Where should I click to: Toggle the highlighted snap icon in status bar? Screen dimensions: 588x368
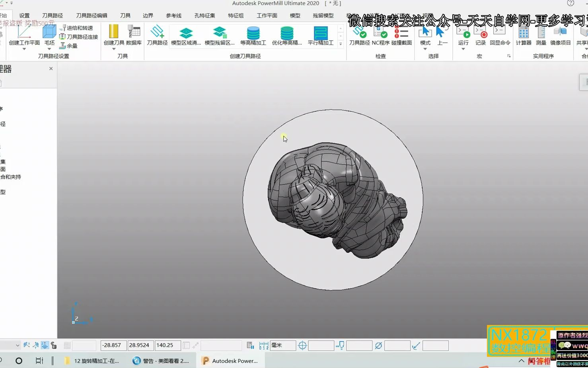[x=45, y=345]
